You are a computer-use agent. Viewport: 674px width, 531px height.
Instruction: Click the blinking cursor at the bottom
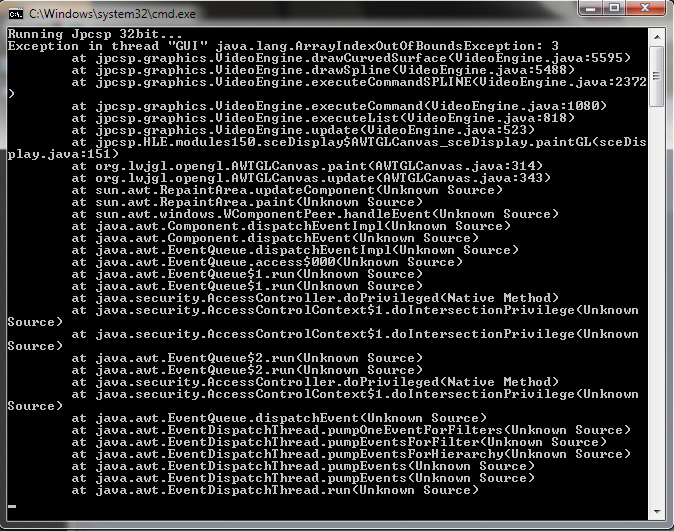[12, 506]
